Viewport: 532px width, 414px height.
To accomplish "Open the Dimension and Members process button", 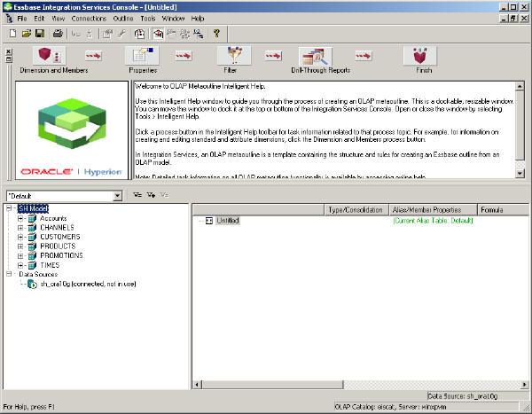I will (50, 55).
